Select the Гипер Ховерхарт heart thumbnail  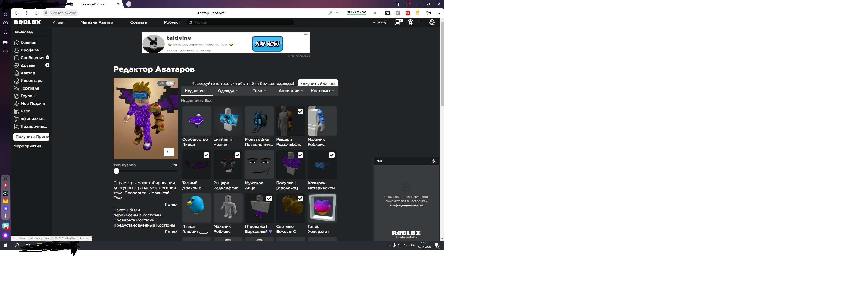(x=322, y=208)
